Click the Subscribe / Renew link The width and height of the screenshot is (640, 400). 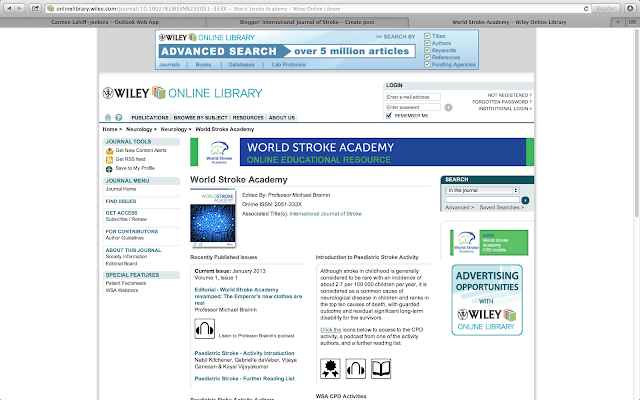(126, 219)
